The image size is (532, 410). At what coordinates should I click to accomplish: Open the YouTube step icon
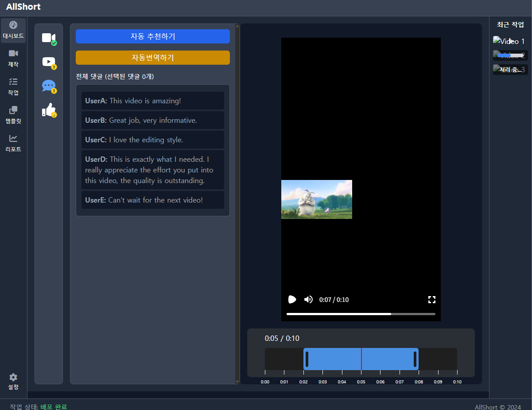[x=49, y=62]
